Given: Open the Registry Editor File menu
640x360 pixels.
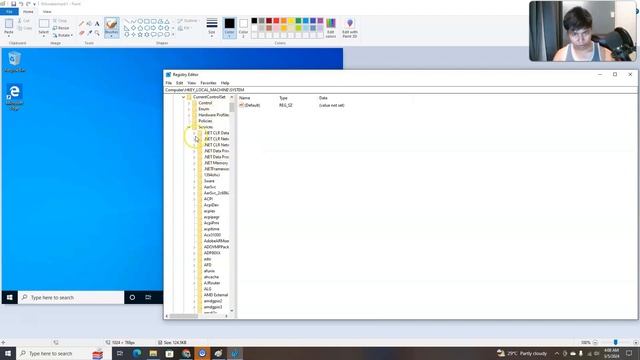Looking at the screenshot, I should (169, 83).
